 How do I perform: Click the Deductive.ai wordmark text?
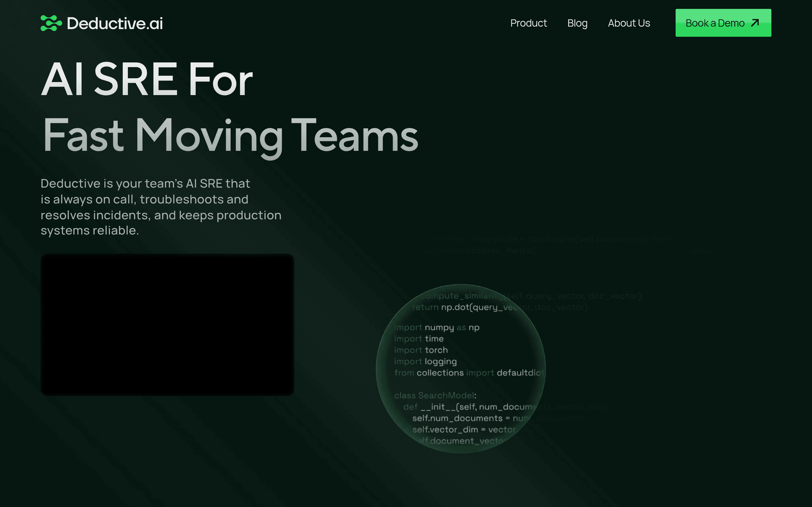(115, 23)
